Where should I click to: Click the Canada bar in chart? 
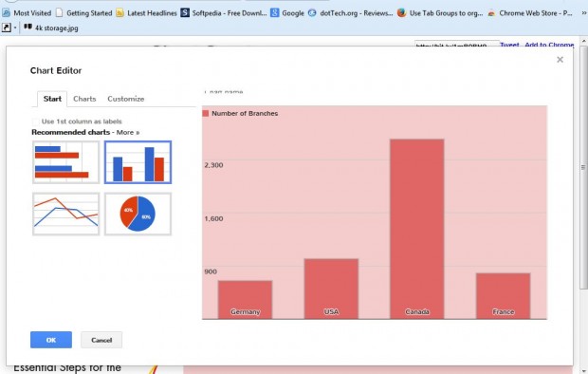417,229
